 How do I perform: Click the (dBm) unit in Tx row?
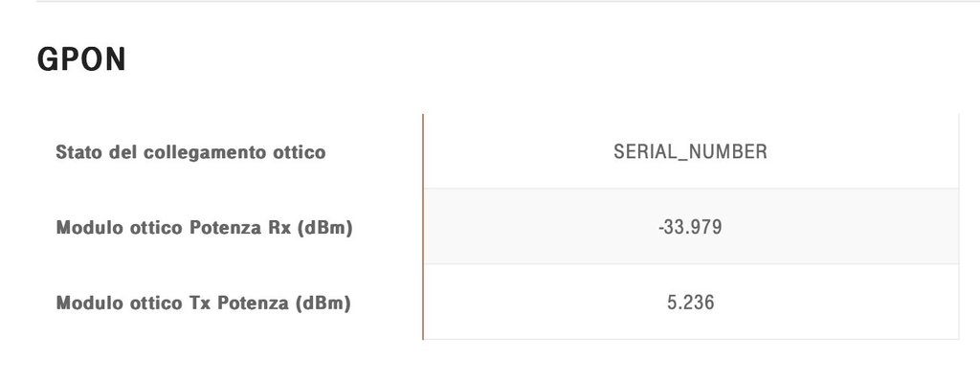coord(323,304)
